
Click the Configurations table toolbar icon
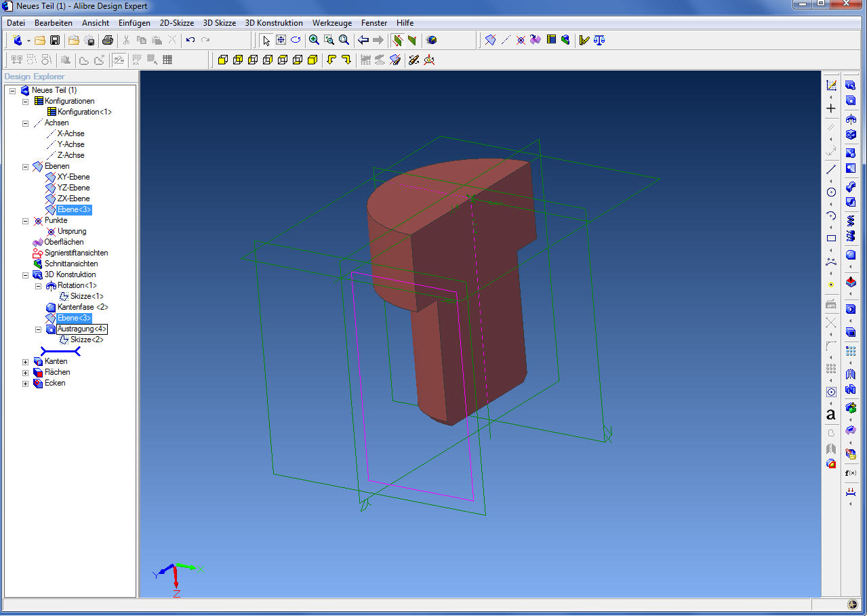[x=551, y=40]
